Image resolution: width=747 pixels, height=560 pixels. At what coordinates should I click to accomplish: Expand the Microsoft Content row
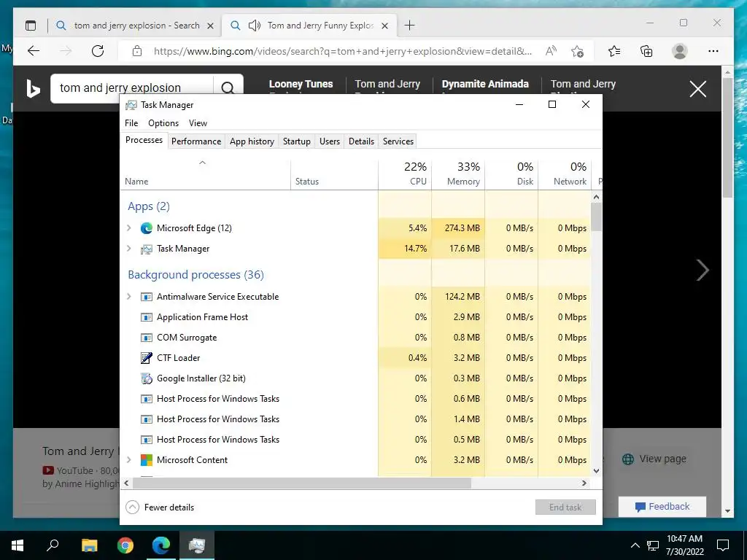(128, 460)
